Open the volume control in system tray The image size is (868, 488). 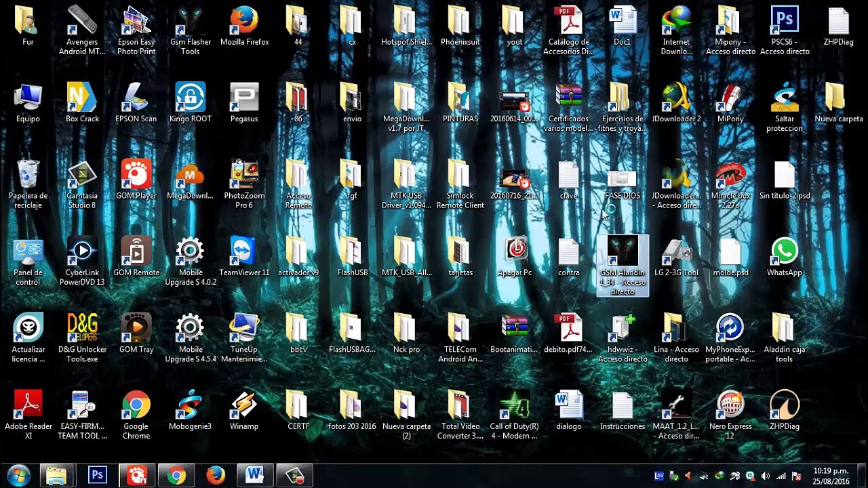pos(766,476)
